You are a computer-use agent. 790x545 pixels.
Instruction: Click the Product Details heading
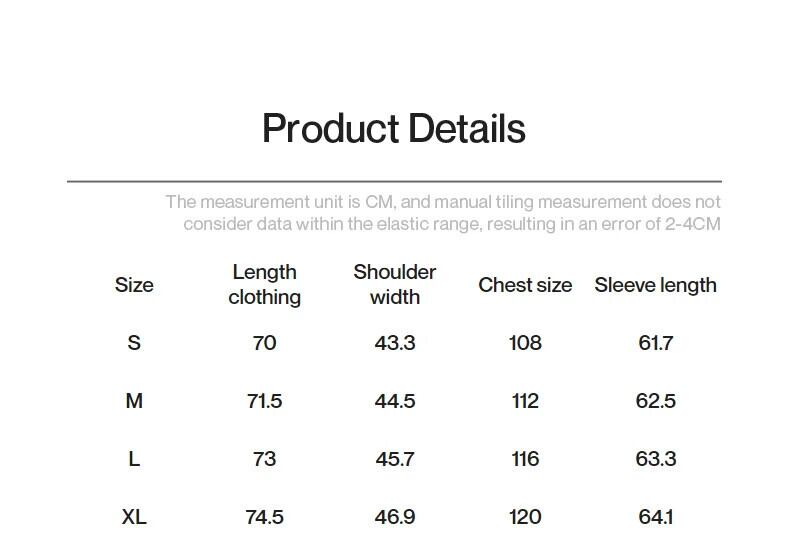click(x=393, y=129)
